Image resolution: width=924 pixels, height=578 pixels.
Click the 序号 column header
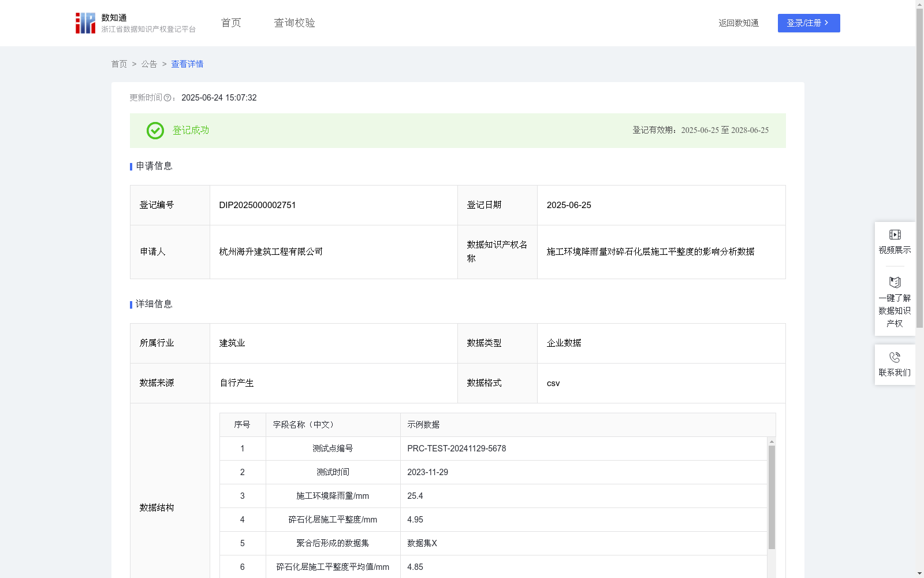pyautogui.click(x=242, y=425)
